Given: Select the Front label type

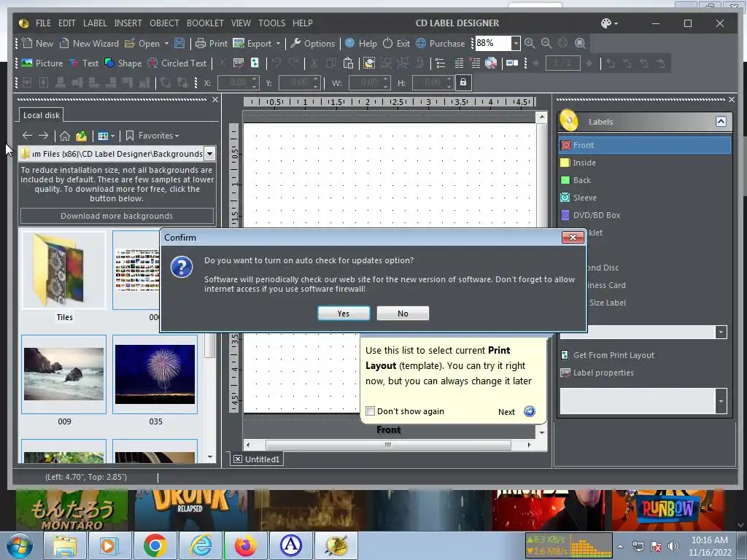Looking at the screenshot, I should click(645, 145).
